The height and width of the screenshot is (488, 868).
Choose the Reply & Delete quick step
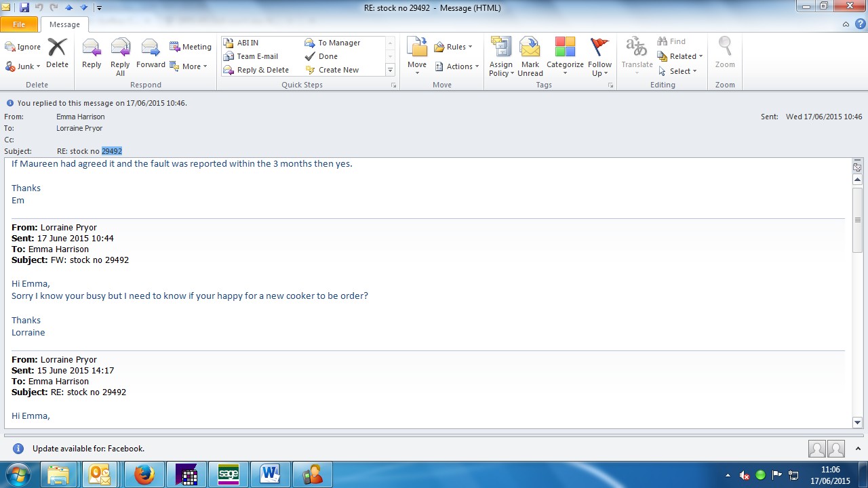coord(262,70)
